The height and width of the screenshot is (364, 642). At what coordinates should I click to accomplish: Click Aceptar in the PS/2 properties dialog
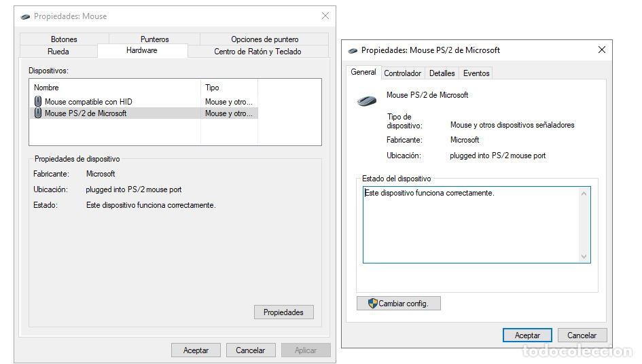tap(527, 335)
